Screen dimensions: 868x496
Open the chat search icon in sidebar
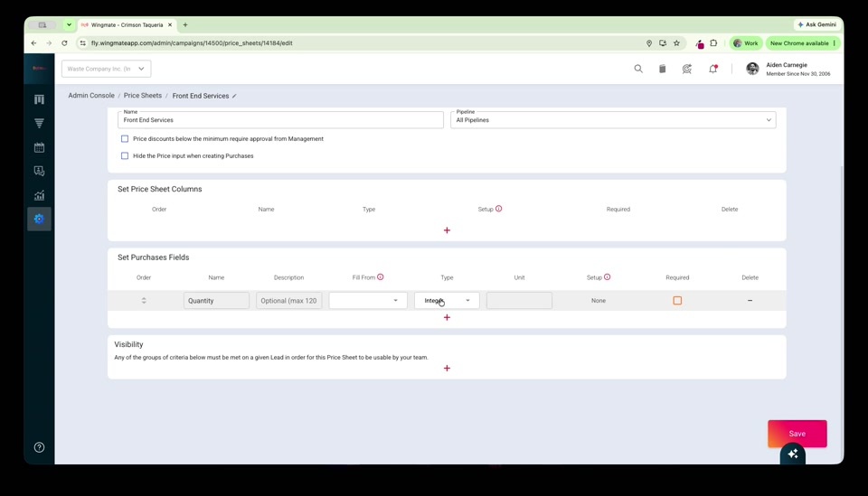tap(39, 172)
